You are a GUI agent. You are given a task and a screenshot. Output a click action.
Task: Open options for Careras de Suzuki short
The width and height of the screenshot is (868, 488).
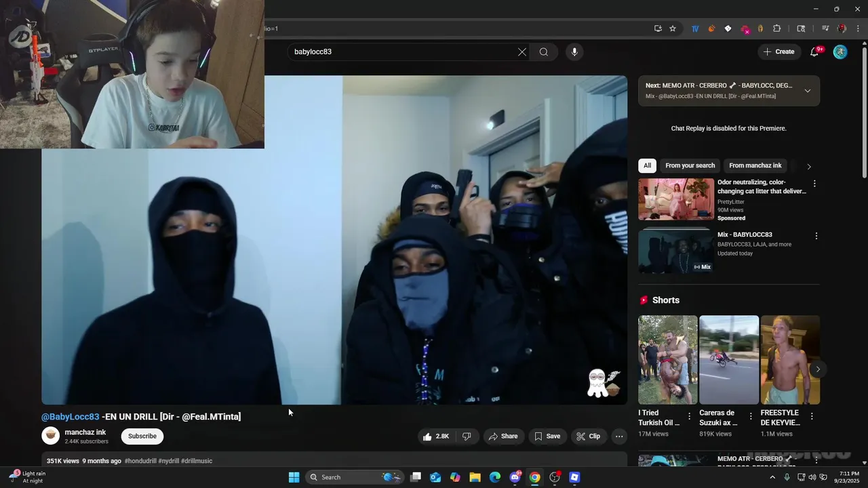(x=751, y=416)
